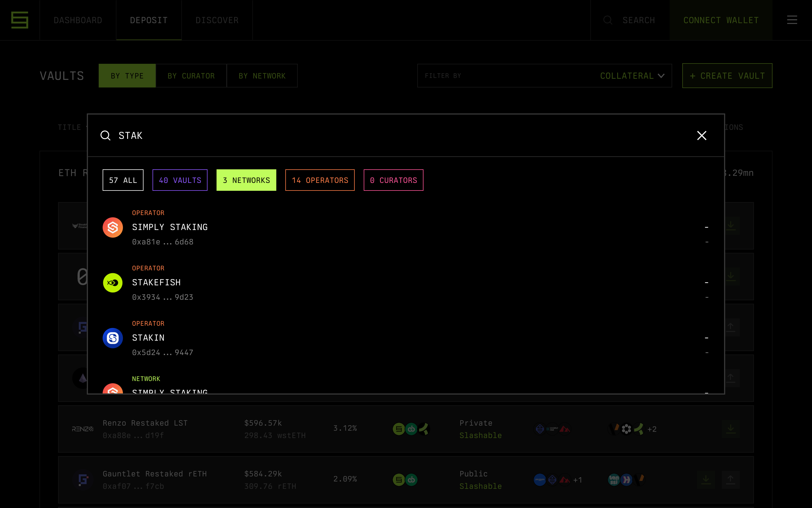The image size is (812, 508).
Task: Click the Symbiotic points icon in Renzo row
Action: (399, 429)
